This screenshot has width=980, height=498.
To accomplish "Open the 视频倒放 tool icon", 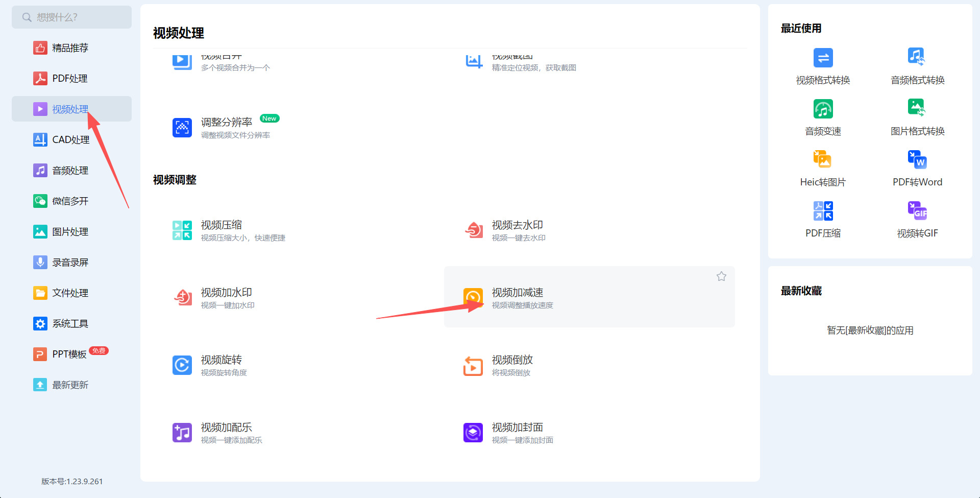I will 473,365.
